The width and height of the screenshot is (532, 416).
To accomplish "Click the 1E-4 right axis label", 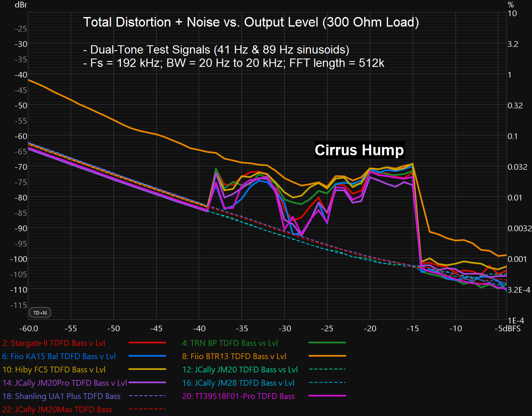I will [x=516, y=321].
